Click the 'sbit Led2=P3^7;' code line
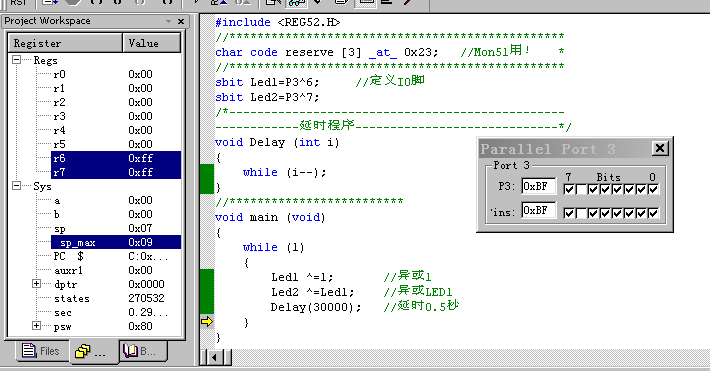 click(x=267, y=97)
